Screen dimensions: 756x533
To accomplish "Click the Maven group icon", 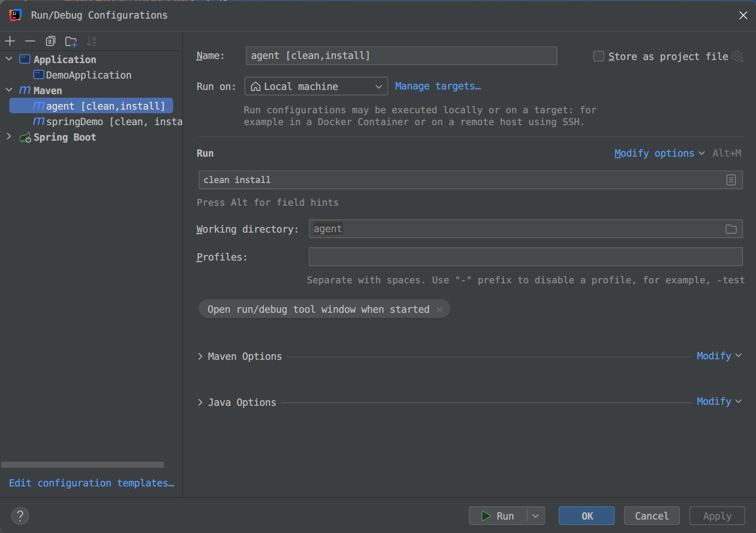I will pos(25,90).
